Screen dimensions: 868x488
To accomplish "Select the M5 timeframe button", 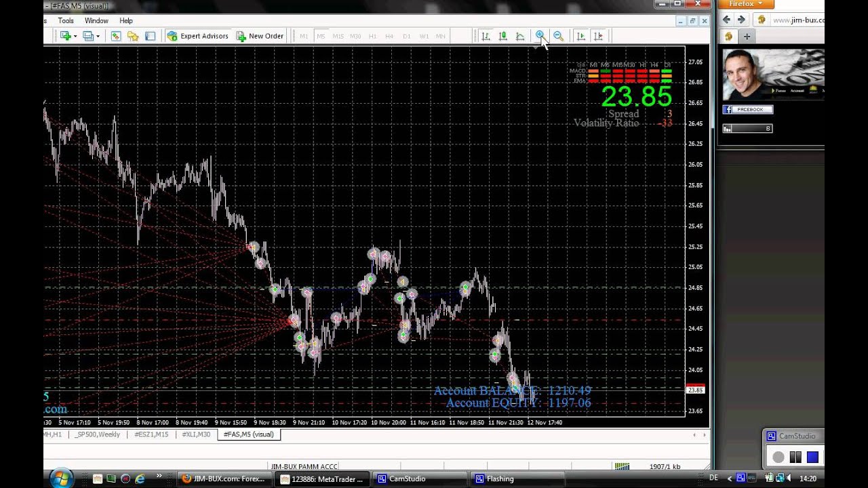I will [x=321, y=36].
